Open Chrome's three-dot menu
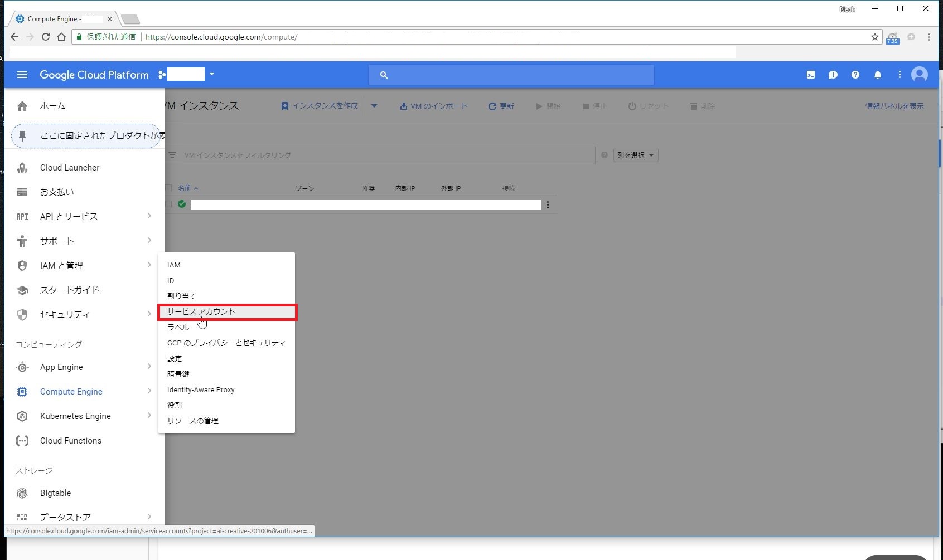The image size is (943, 560). [929, 37]
